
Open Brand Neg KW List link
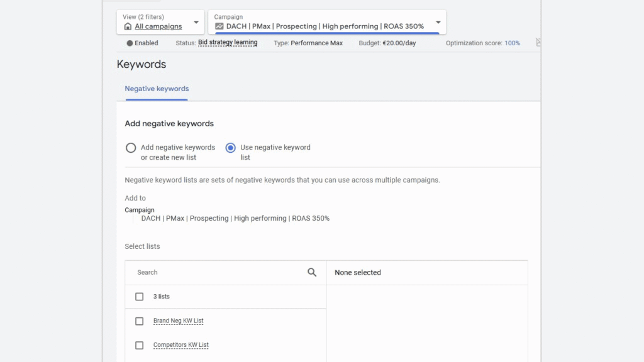pyautogui.click(x=178, y=321)
